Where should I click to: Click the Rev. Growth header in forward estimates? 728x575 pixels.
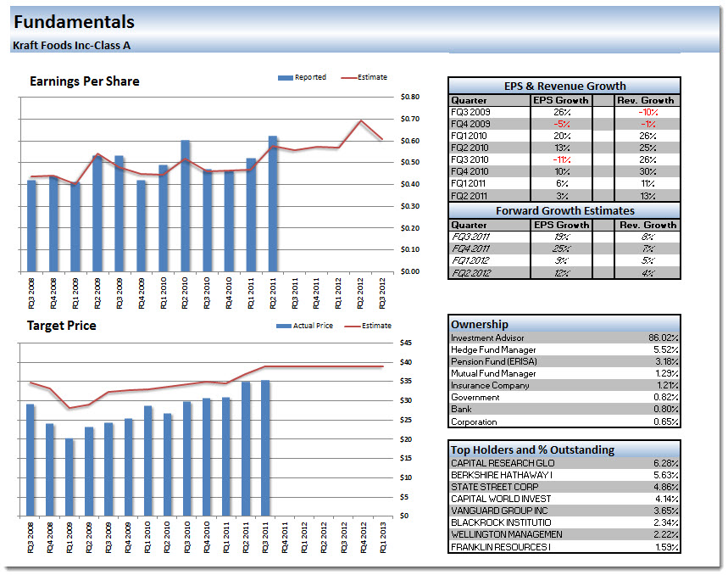(x=647, y=225)
